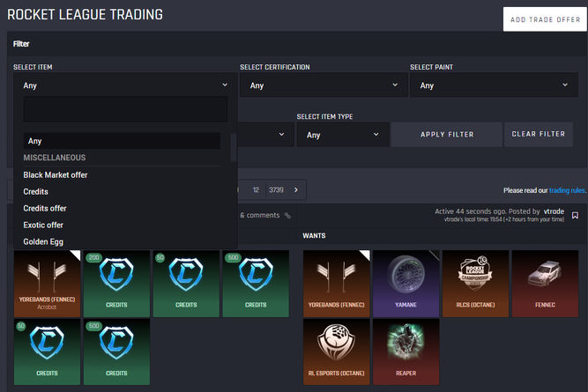Image resolution: width=588 pixels, height=392 pixels.
Task: Select the Reaper goal explosion item
Action: [x=406, y=351]
